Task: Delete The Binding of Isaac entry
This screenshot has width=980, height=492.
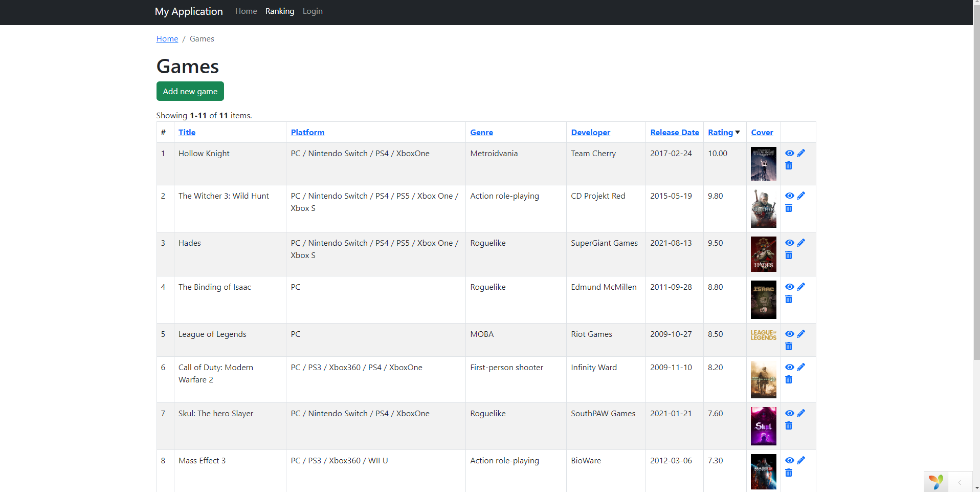Action: click(789, 299)
